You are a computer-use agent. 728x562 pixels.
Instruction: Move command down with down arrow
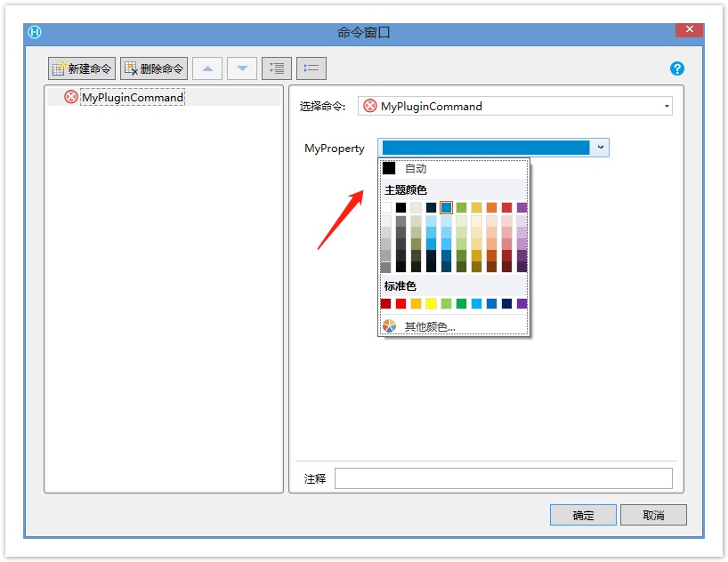pos(242,68)
